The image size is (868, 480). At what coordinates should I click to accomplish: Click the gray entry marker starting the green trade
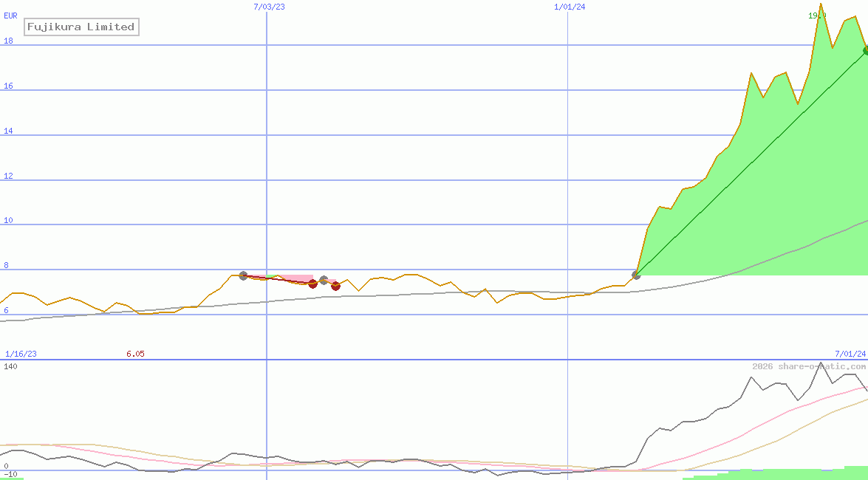coord(635,275)
